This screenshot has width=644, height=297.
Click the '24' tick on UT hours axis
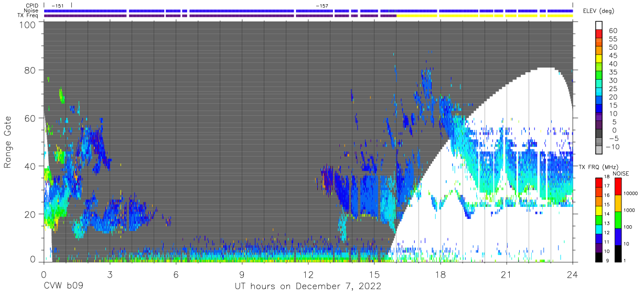pyautogui.click(x=573, y=274)
